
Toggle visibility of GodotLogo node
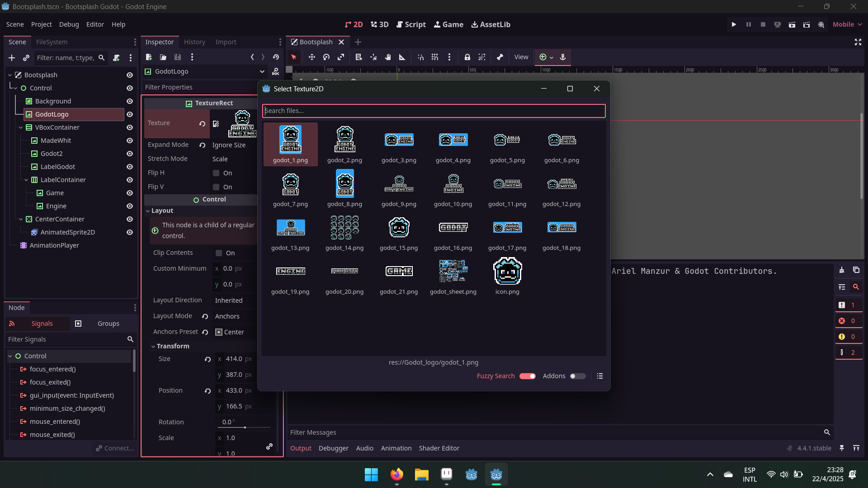(130, 114)
